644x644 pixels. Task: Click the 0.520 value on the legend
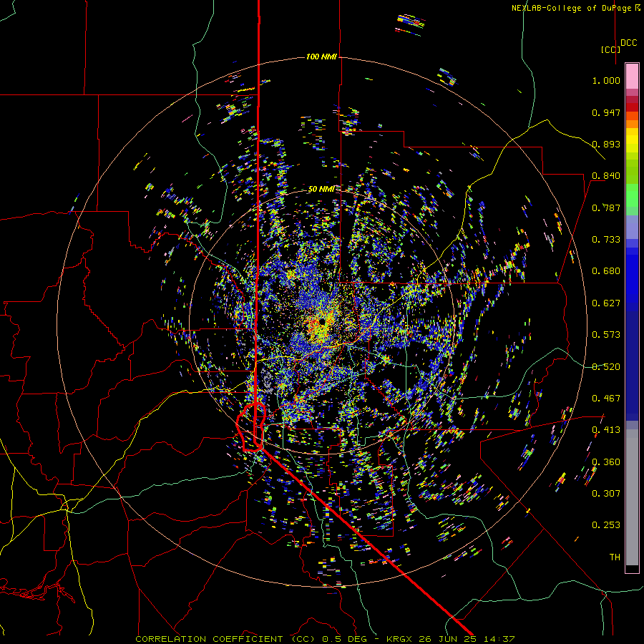coord(606,367)
